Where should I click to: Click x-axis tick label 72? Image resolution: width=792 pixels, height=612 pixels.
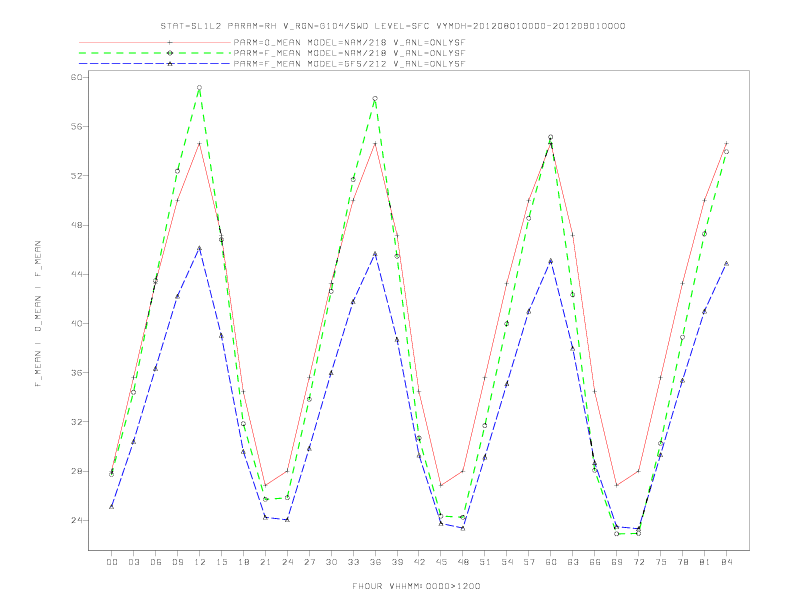coord(639,562)
